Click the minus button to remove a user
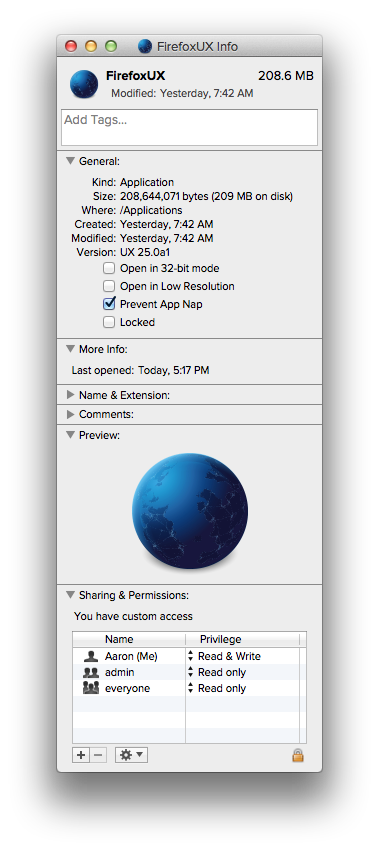Screen dimensions: 379x851 (x=98, y=755)
